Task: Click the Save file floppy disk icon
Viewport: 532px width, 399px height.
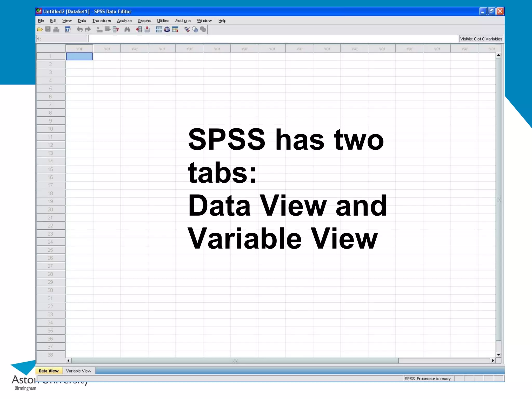Action: click(x=48, y=29)
